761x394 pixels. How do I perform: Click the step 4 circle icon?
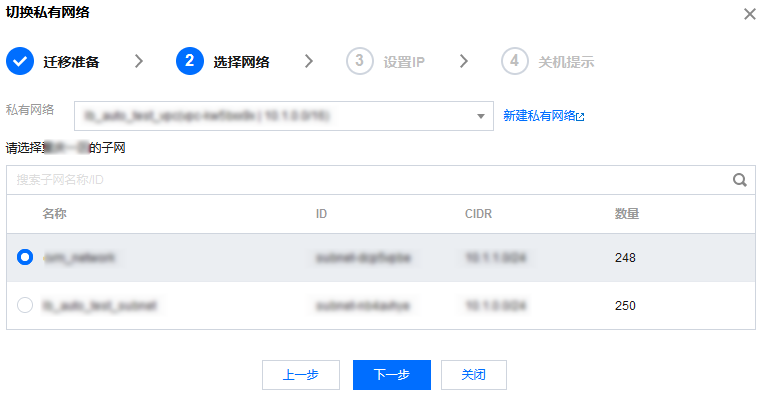tap(514, 61)
